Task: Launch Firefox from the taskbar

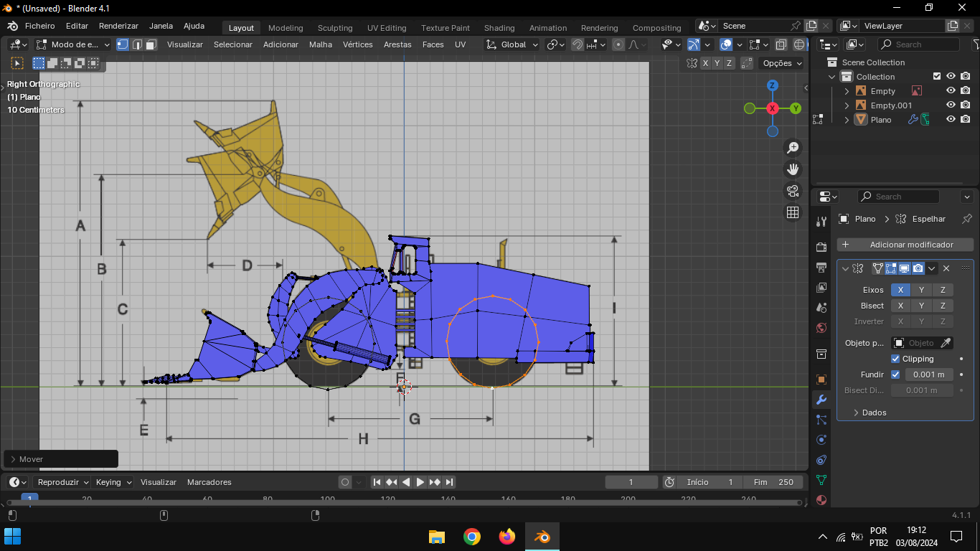Action: (x=507, y=537)
